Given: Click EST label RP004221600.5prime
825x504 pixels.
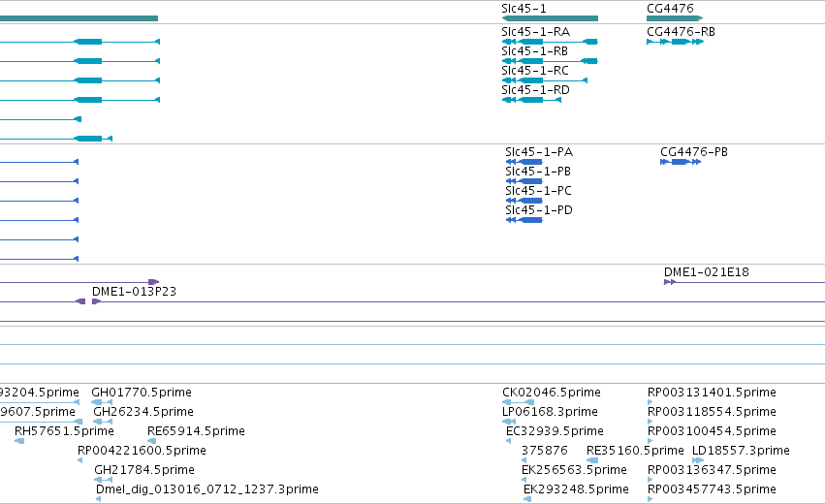Looking at the screenshot, I should tap(142, 451).
